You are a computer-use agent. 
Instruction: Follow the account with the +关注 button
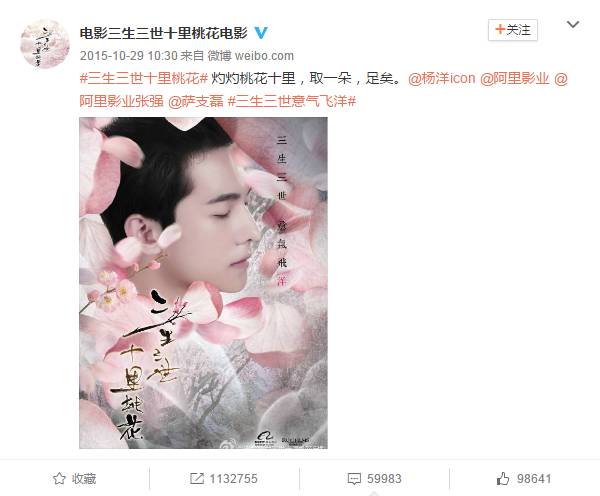pyautogui.click(x=513, y=30)
